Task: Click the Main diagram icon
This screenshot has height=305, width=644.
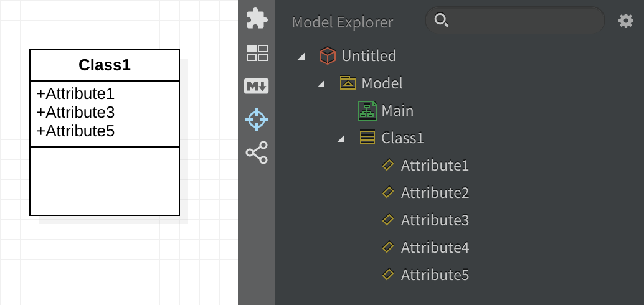Action: [367, 110]
